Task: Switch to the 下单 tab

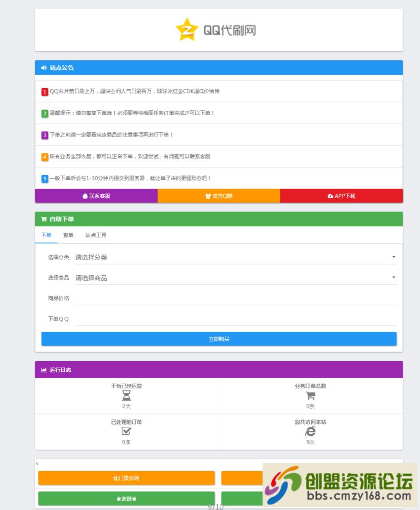Action: point(46,235)
